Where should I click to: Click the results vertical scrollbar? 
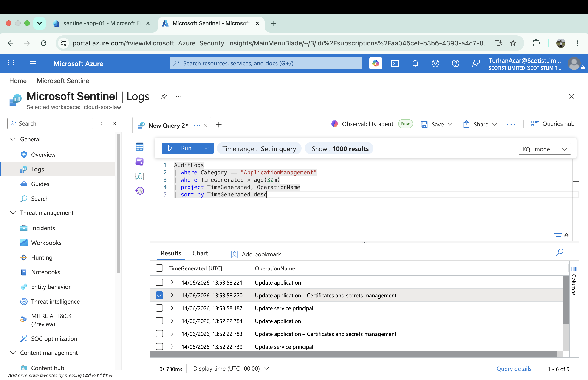click(566, 300)
